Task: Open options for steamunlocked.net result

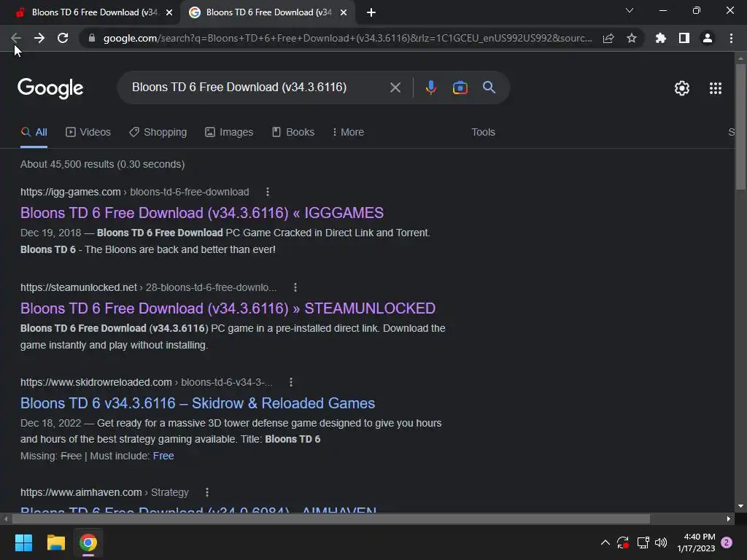Action: (295, 287)
